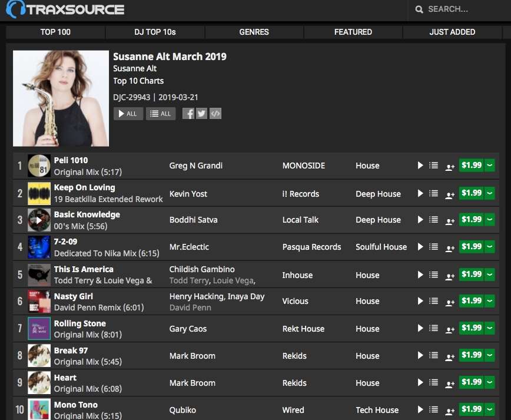Play the track Keep On Loving
Viewport: 511px width, 420px height.
click(420, 193)
